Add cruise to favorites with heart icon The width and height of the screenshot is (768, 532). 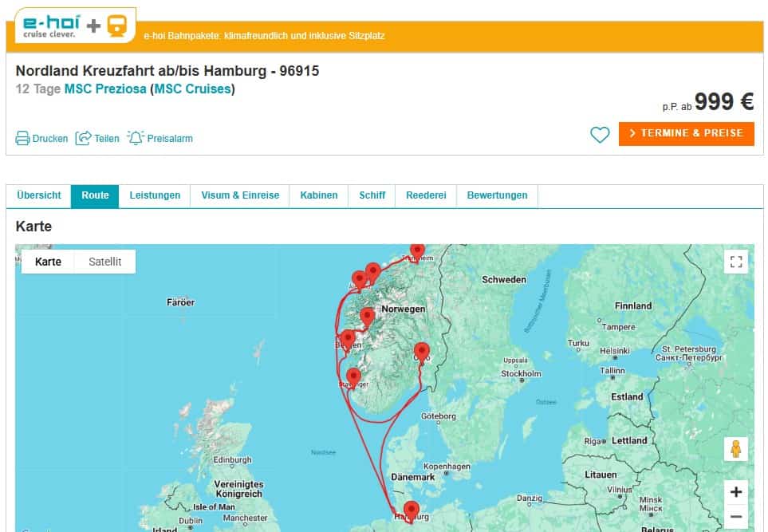[x=600, y=135]
